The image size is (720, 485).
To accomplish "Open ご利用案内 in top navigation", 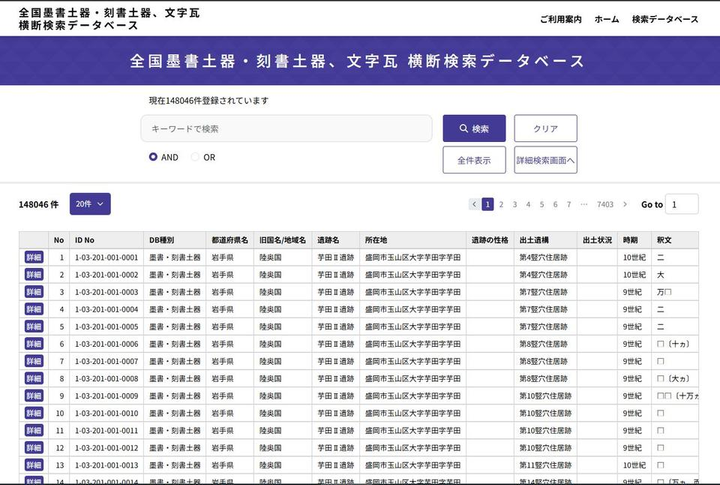I will tap(560, 19).
